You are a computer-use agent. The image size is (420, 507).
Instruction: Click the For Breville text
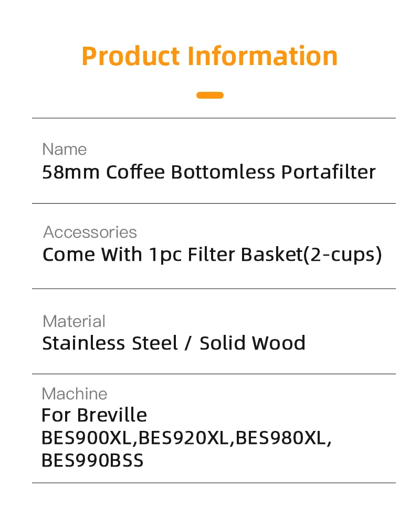[94, 415]
